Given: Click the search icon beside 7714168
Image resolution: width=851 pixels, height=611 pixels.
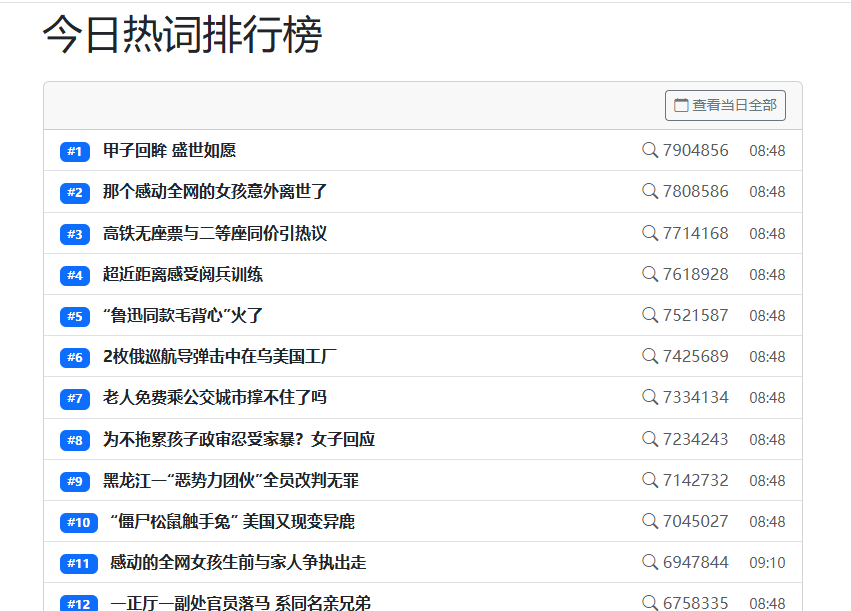Looking at the screenshot, I should tap(650, 233).
